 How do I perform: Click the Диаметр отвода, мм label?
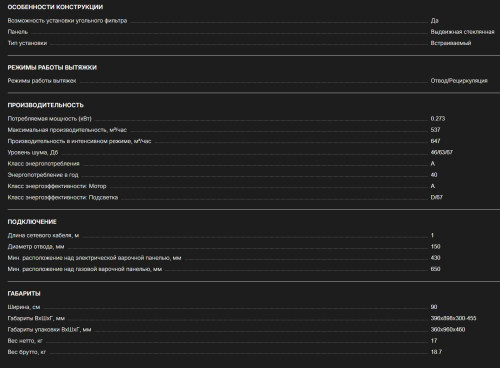(x=36, y=247)
